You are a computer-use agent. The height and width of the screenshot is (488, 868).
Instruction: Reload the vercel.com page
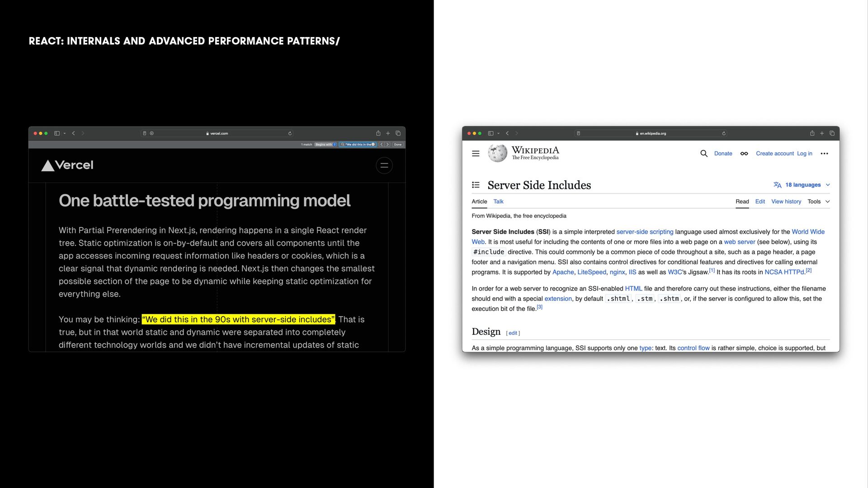(290, 133)
